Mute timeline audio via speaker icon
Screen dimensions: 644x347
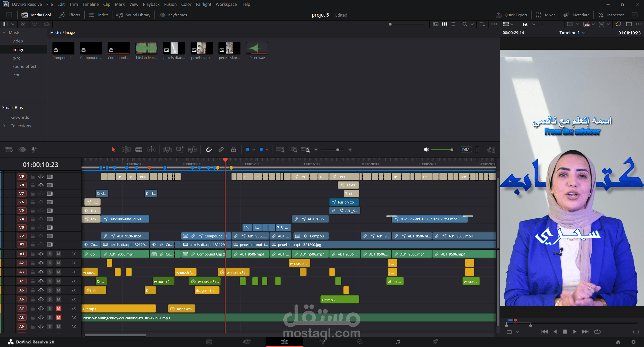426,150
